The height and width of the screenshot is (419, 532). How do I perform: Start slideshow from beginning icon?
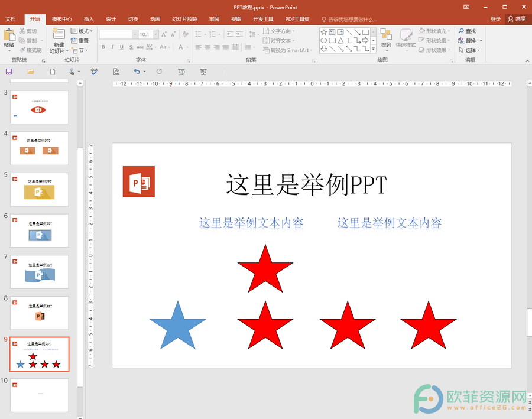[181, 72]
